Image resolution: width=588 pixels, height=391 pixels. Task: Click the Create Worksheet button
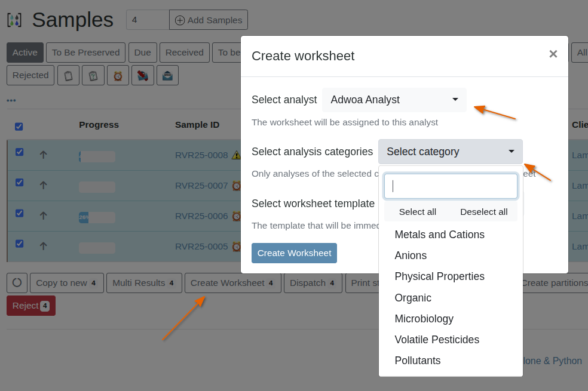[294, 253]
